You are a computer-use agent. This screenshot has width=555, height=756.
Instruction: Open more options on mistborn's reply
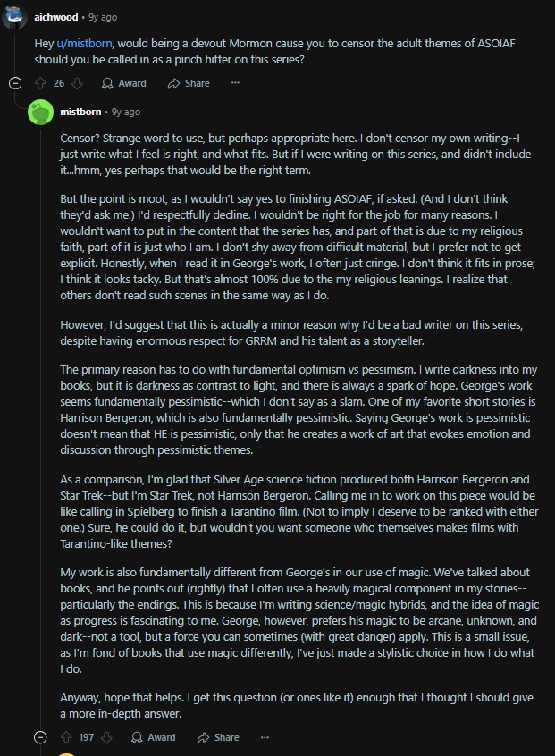265,737
